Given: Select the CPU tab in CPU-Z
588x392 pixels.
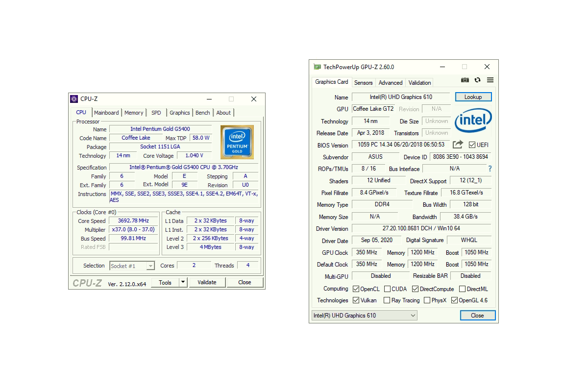Looking at the screenshot, I should [81, 112].
